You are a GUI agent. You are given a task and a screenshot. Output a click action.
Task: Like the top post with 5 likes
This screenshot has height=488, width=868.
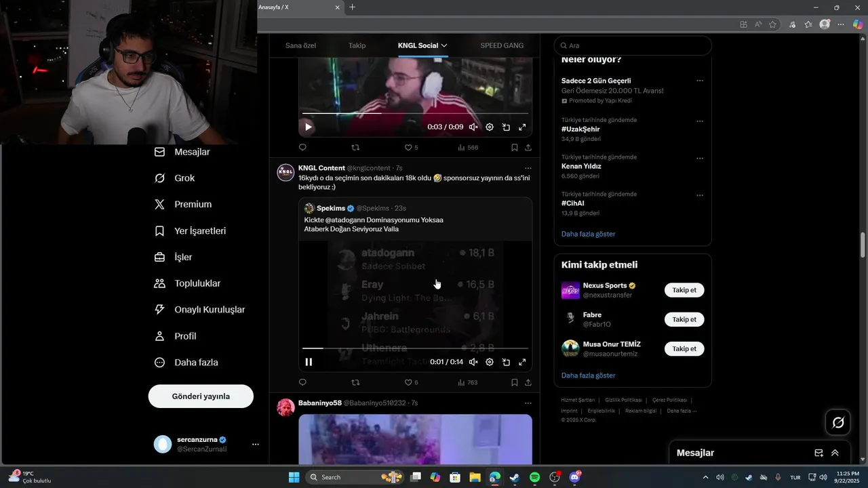(x=411, y=147)
